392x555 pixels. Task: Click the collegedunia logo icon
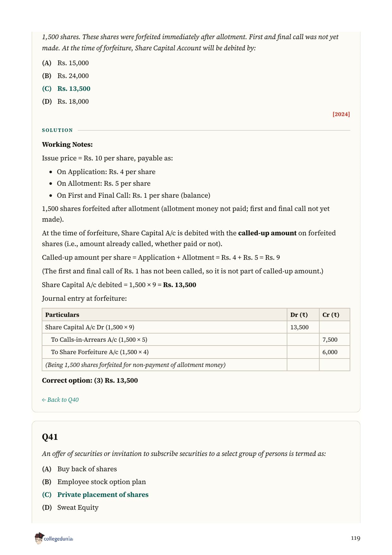[x=39, y=538]
